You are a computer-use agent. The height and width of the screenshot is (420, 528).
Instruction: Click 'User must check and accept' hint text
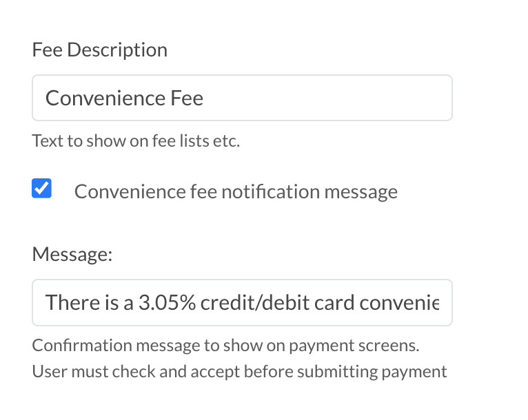click(x=131, y=372)
